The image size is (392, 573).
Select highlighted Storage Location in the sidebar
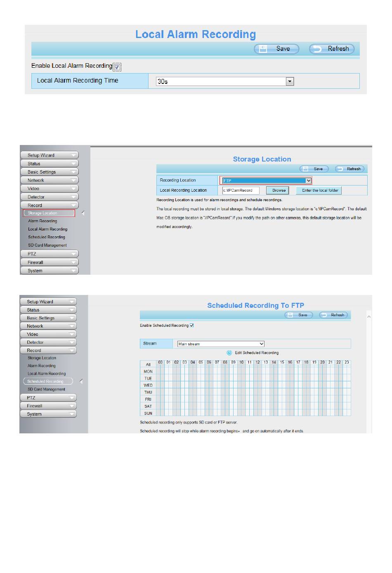[49, 213]
